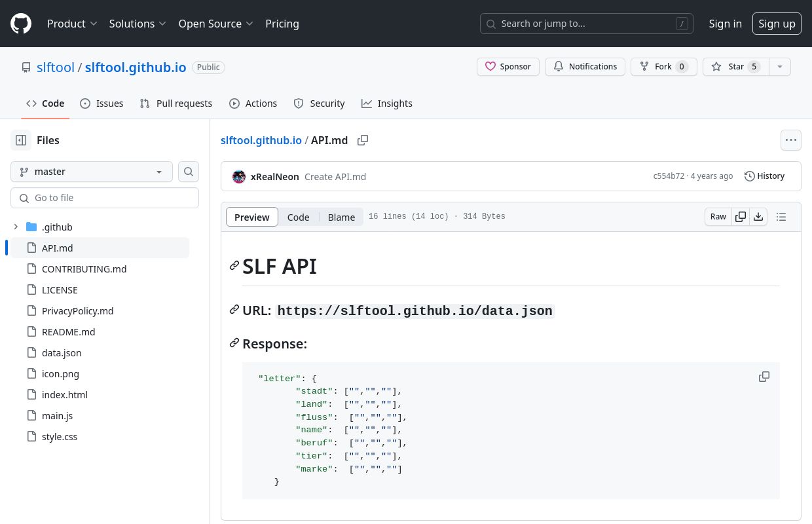Click the Sign in link

tap(725, 24)
